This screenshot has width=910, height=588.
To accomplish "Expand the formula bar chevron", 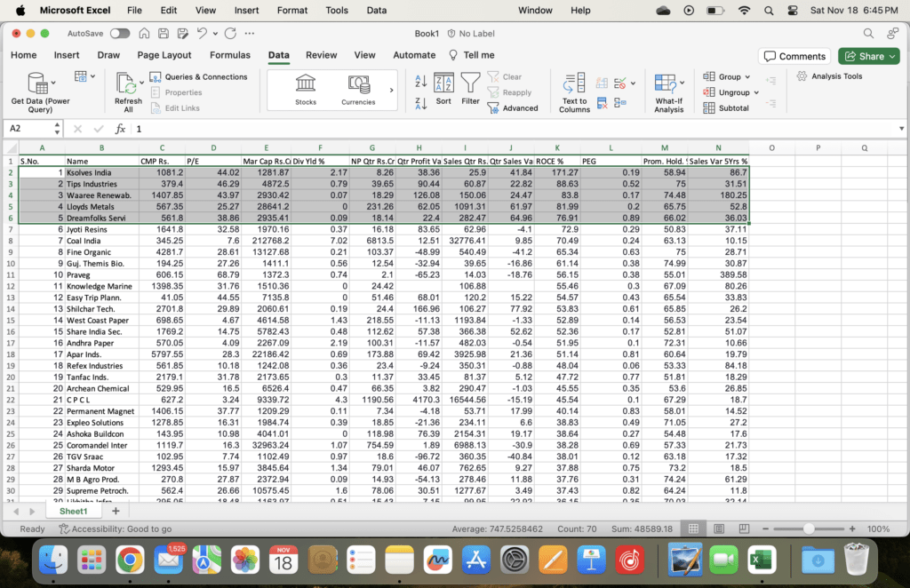I will (x=901, y=129).
